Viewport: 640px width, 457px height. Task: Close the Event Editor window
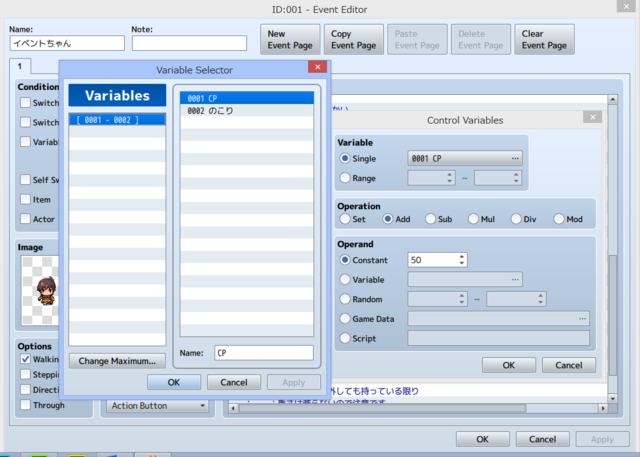point(626,6)
